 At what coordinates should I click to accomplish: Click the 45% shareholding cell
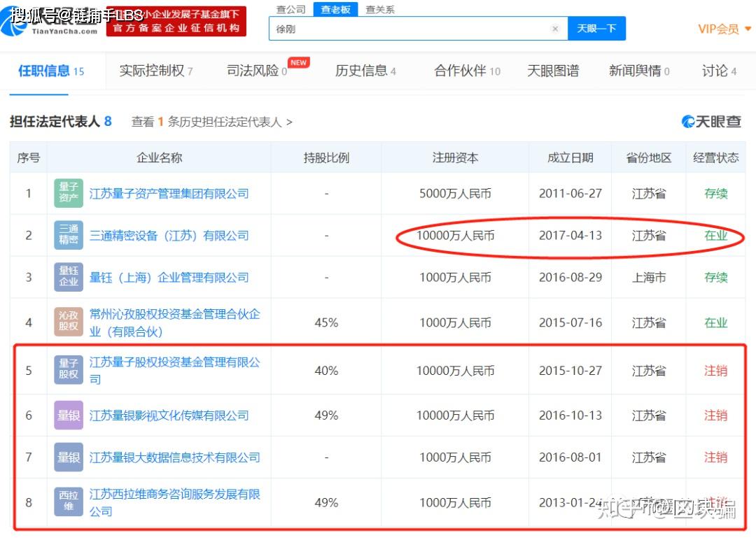coord(326,322)
